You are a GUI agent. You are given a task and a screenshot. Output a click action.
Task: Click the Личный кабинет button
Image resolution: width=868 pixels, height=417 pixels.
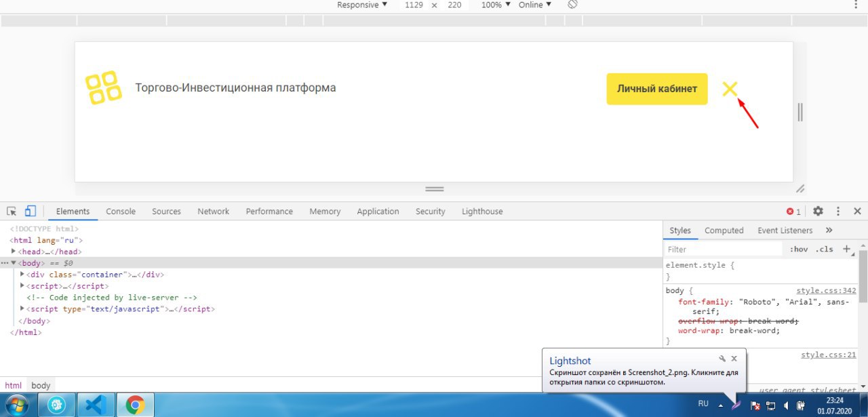[656, 89]
